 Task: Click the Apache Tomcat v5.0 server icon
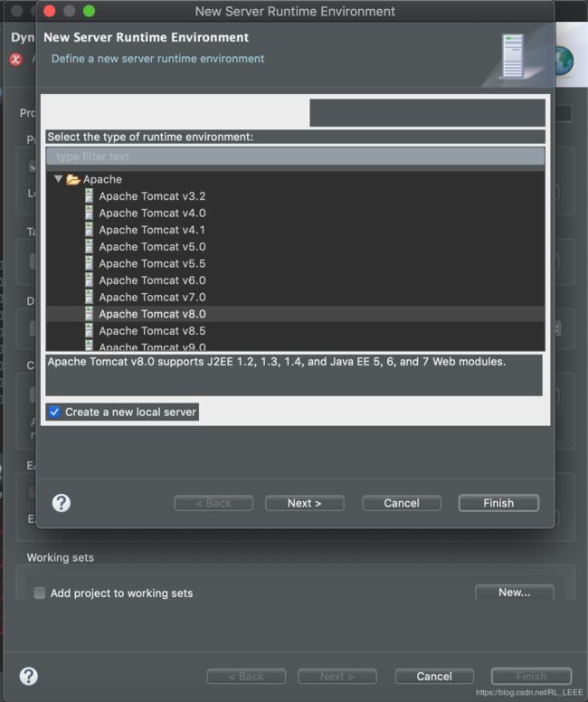[x=90, y=247]
